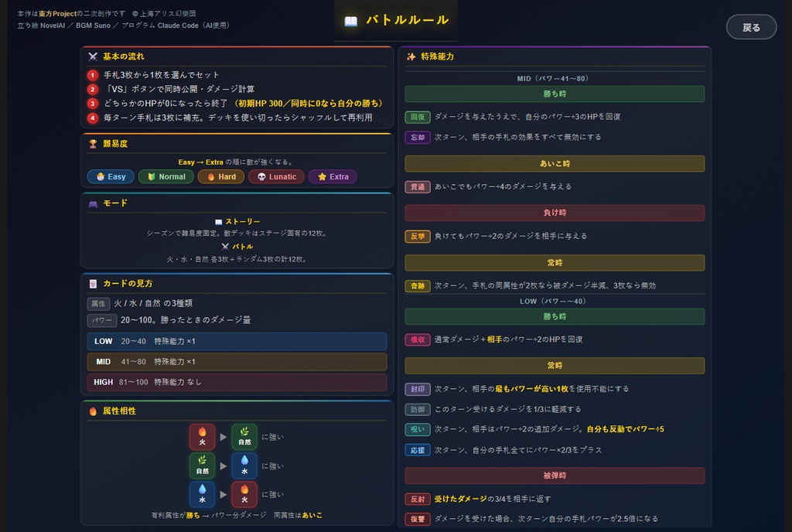This screenshot has width=792, height=532.
Task: Select the Lunatic difficulty badge
Action: [276, 176]
